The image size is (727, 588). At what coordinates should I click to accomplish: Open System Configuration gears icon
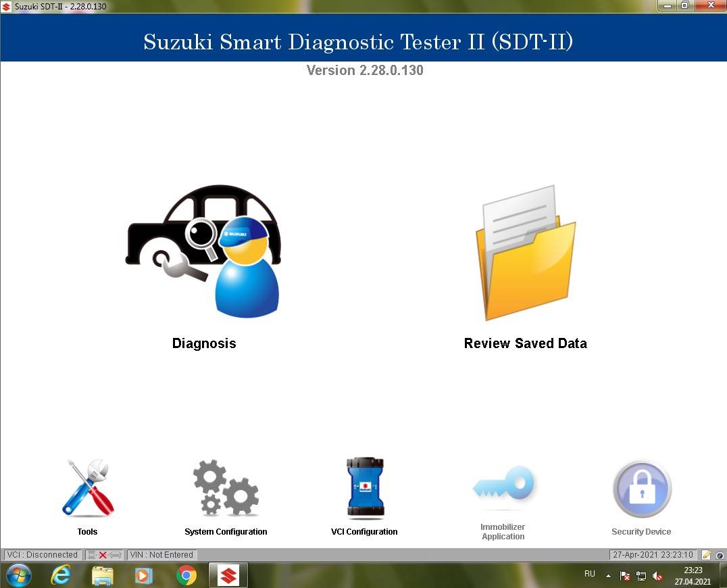(226, 487)
